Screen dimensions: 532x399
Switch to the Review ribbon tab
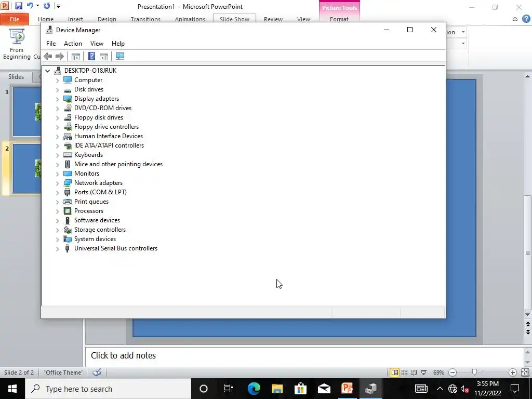(x=273, y=19)
